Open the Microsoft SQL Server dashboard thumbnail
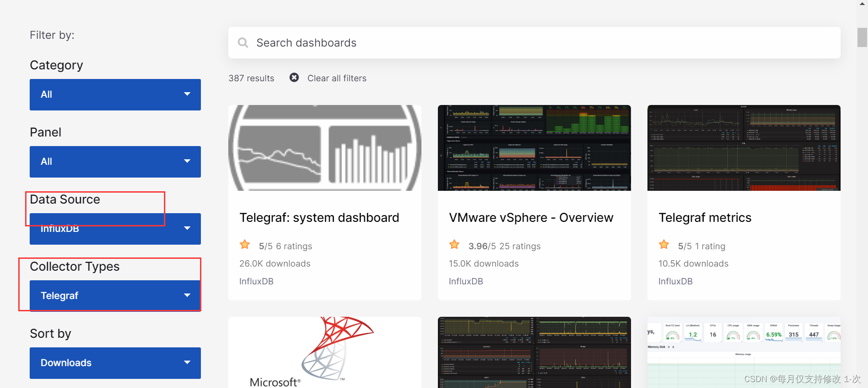868x388 pixels. coord(325,352)
